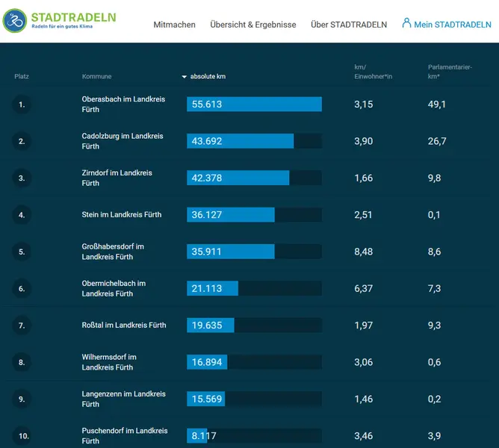
Task: Open Roßtal im Landkreis Fürth entry
Action: (124, 325)
